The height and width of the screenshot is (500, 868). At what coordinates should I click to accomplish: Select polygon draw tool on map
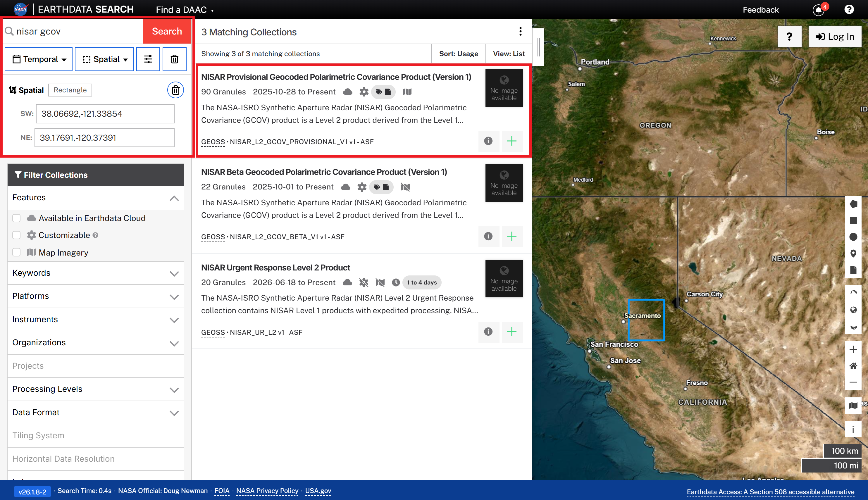pyautogui.click(x=853, y=204)
